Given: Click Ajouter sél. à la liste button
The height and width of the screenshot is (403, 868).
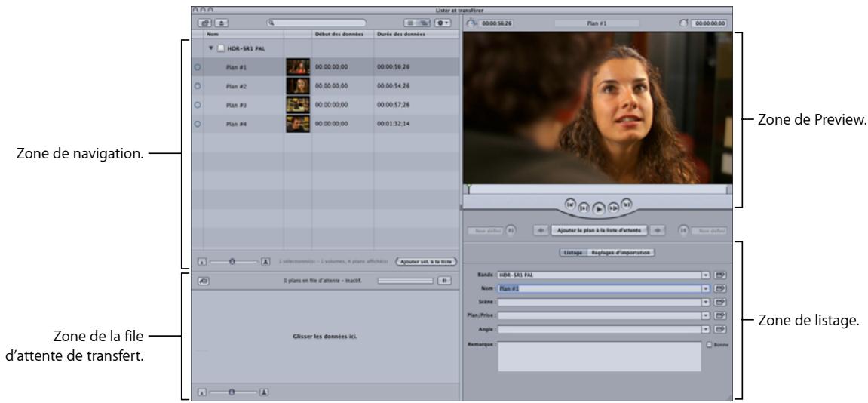Looking at the screenshot, I should (426, 262).
